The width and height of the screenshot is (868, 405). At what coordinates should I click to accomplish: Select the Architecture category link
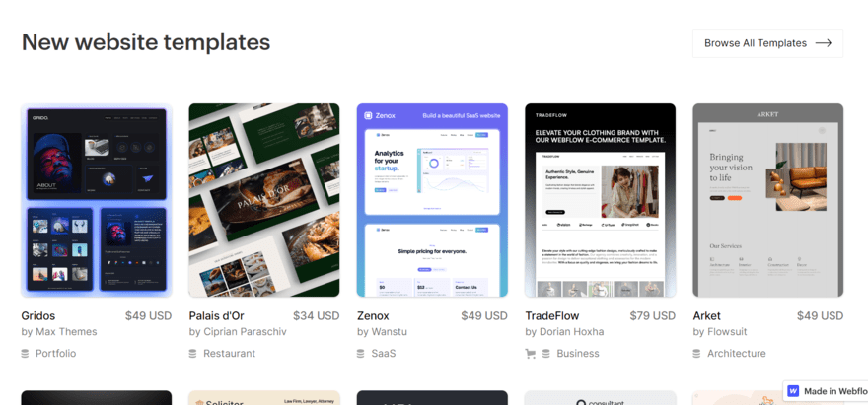click(x=736, y=353)
